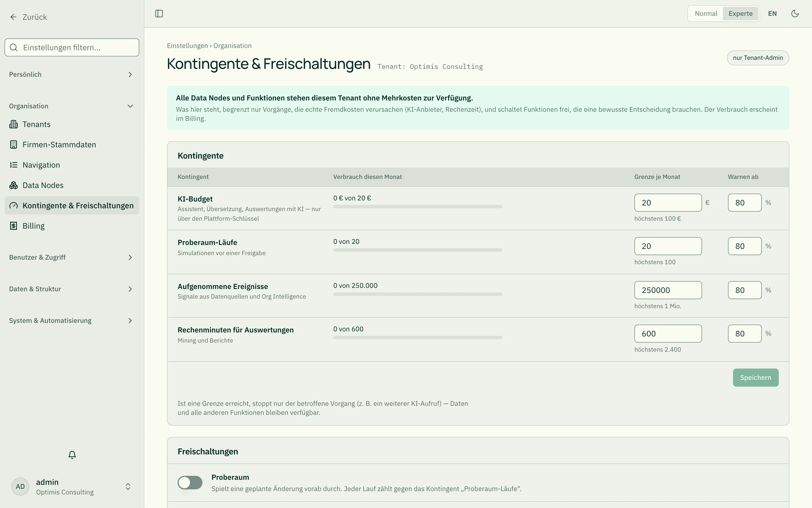812x508 pixels.
Task: Switch to dark mode moon icon
Action: [795, 14]
